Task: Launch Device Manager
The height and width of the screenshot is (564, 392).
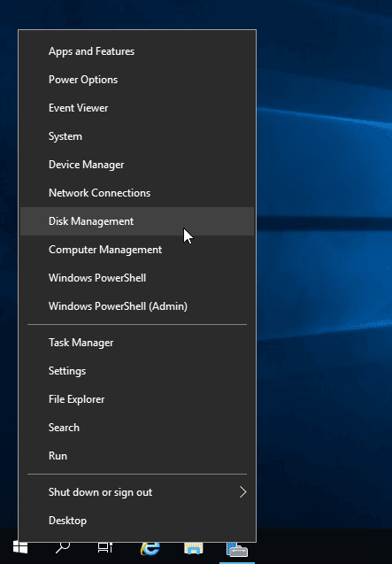Action: 137,165
